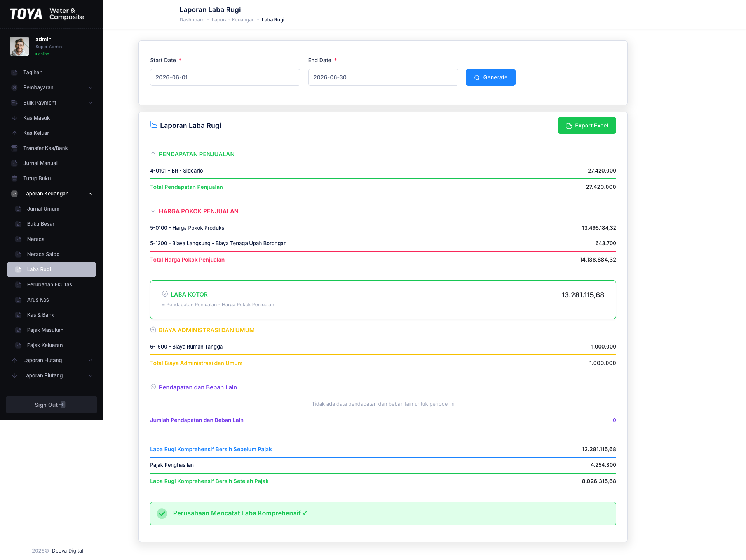Click the Pajak Keluaran document icon
The width and height of the screenshot is (746, 560).
18,345
